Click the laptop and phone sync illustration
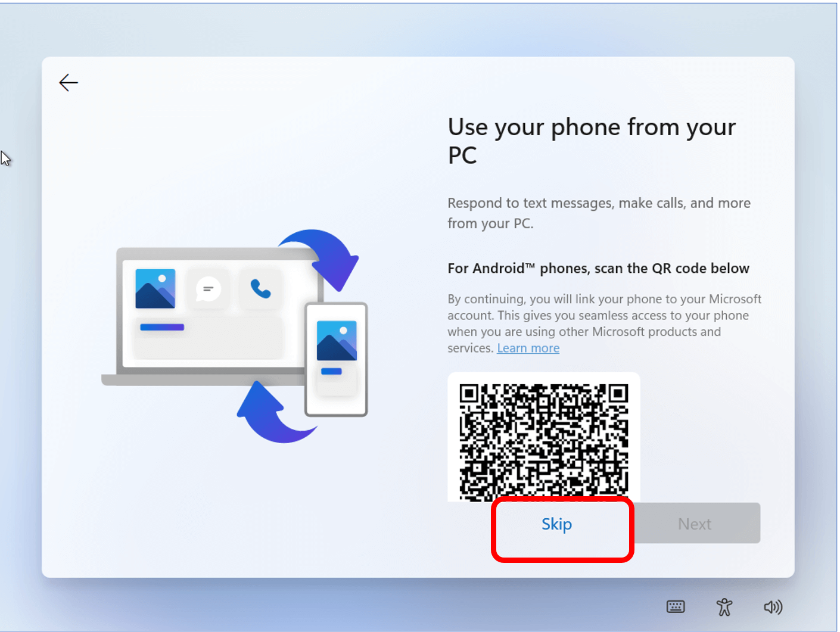 (x=235, y=336)
